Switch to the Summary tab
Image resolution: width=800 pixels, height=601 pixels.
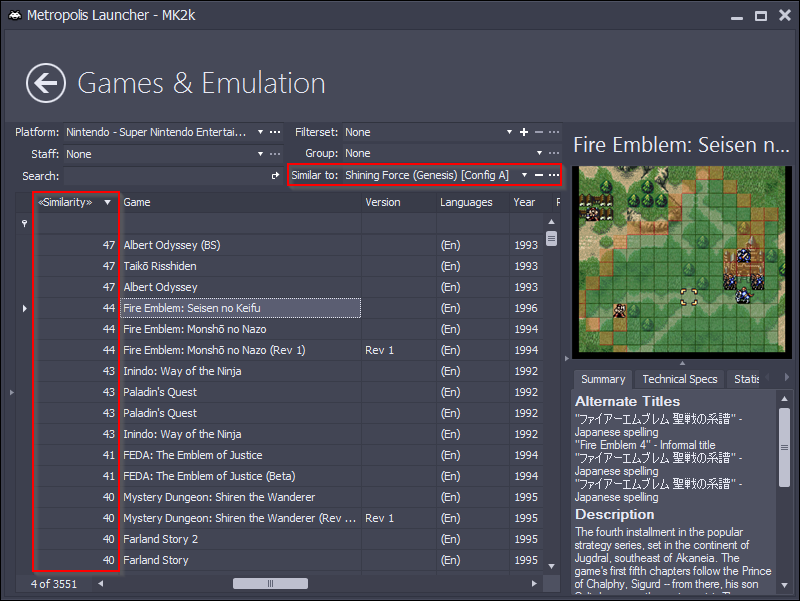pos(603,379)
